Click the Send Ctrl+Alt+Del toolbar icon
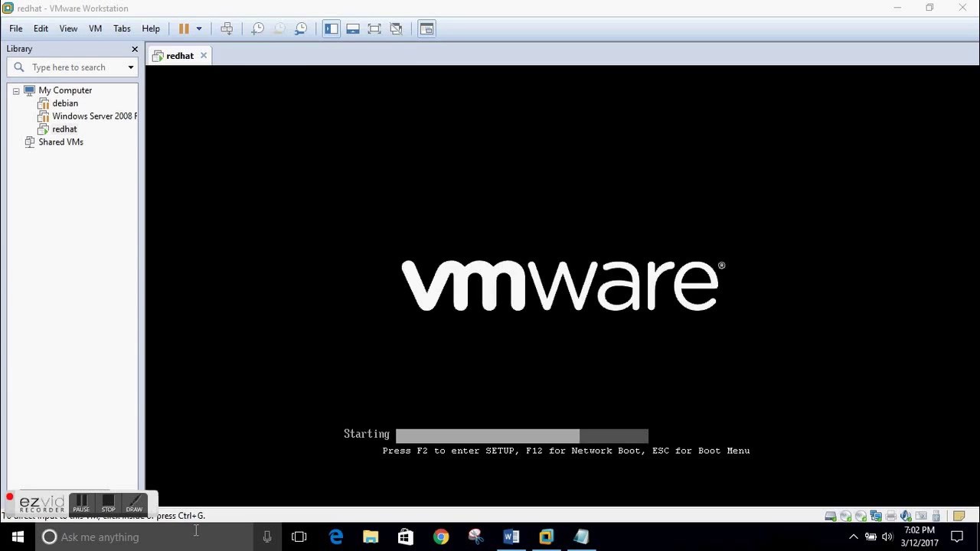 227,28
